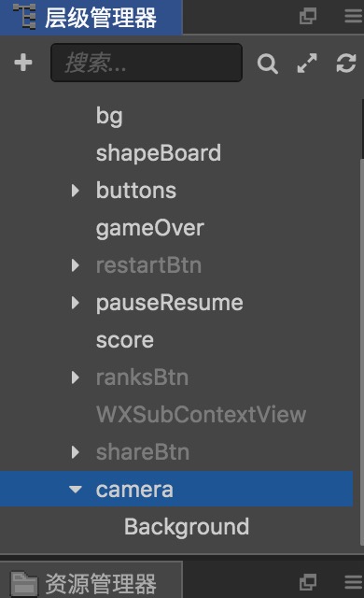Click the magnifier search type icon
The image size is (364, 598).
[x=267, y=64]
